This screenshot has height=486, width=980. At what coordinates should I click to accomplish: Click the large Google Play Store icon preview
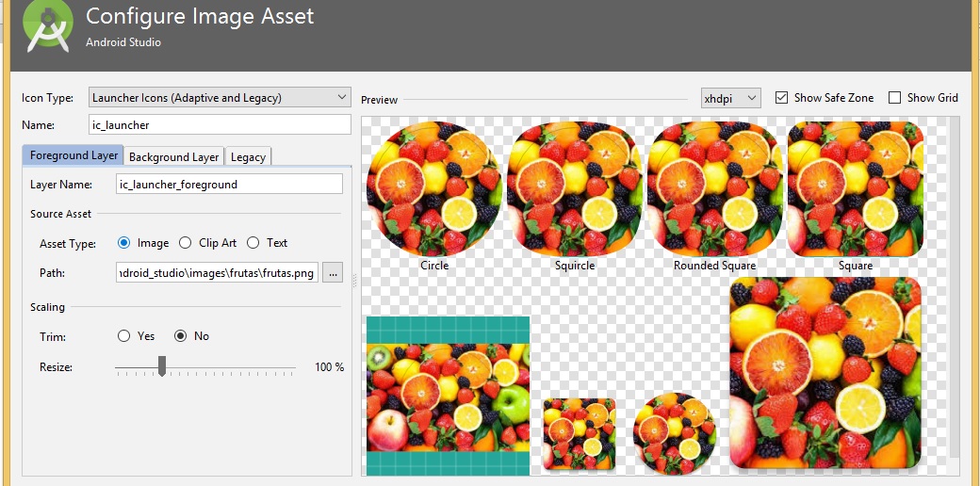coord(825,372)
